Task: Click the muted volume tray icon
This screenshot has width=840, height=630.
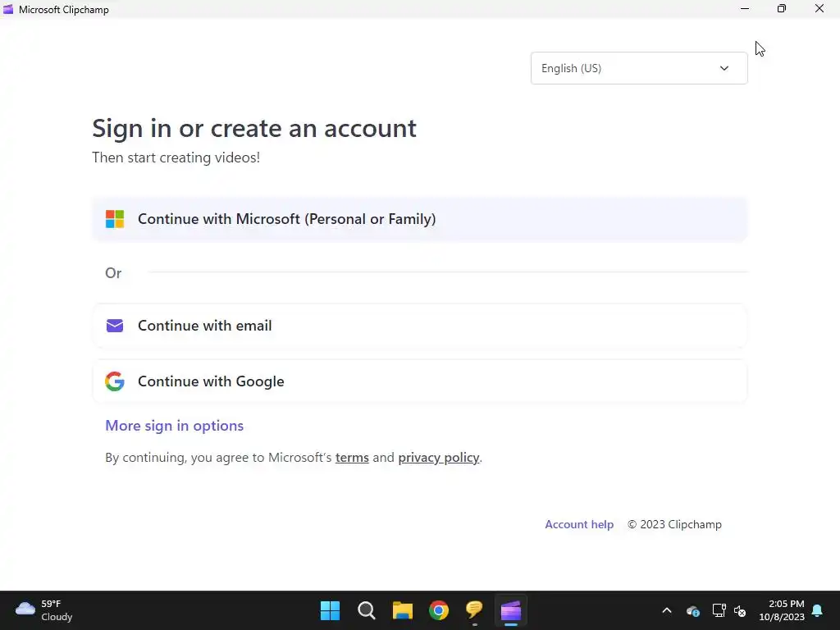Action: 740,610
